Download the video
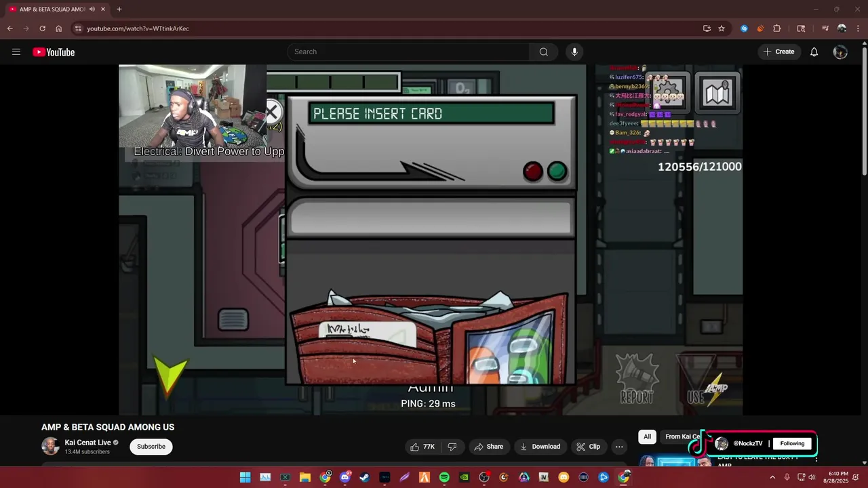This screenshot has height=488, width=868. pos(540,447)
